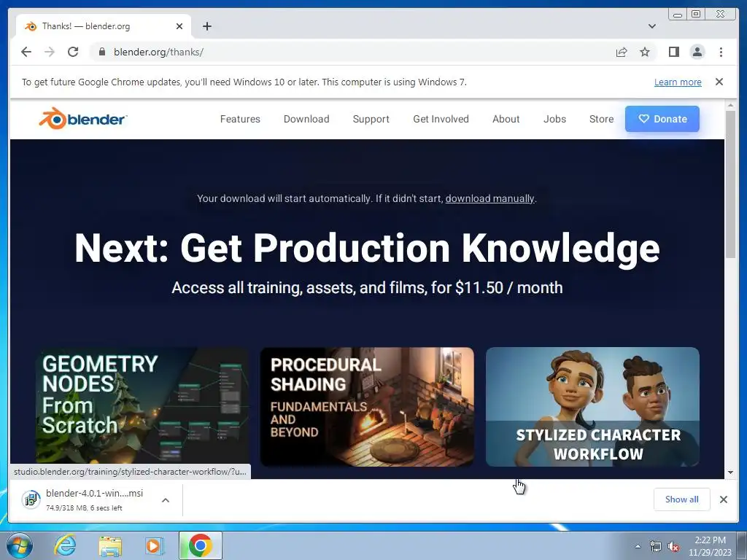Go back to the previous page
Viewport: 747px width, 560px height.
[x=26, y=52]
